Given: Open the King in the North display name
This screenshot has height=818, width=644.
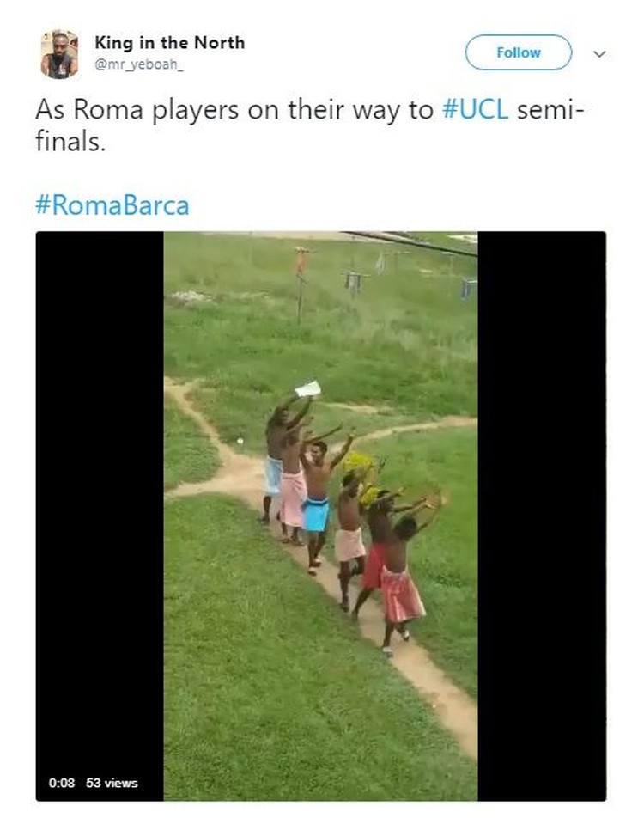Looking at the screenshot, I should (x=169, y=43).
